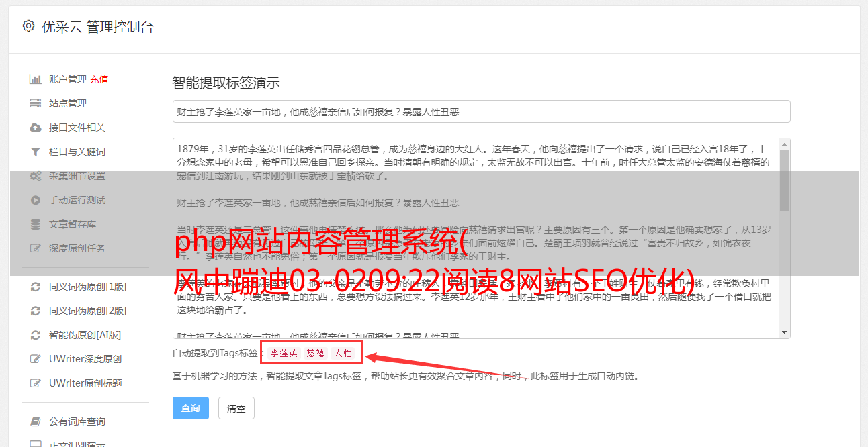Click the gear icon beside 优采云 管理控制台

coord(28,26)
